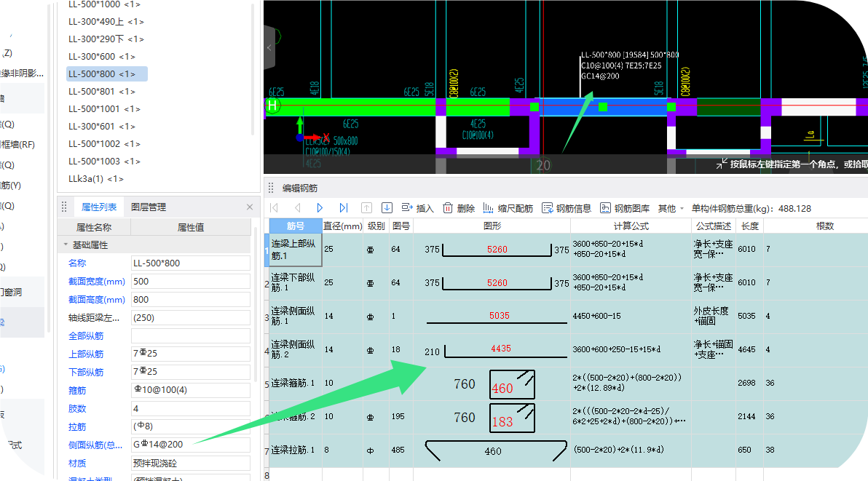Jump to last rebar row icon
The image size is (868, 481).
[343, 208]
